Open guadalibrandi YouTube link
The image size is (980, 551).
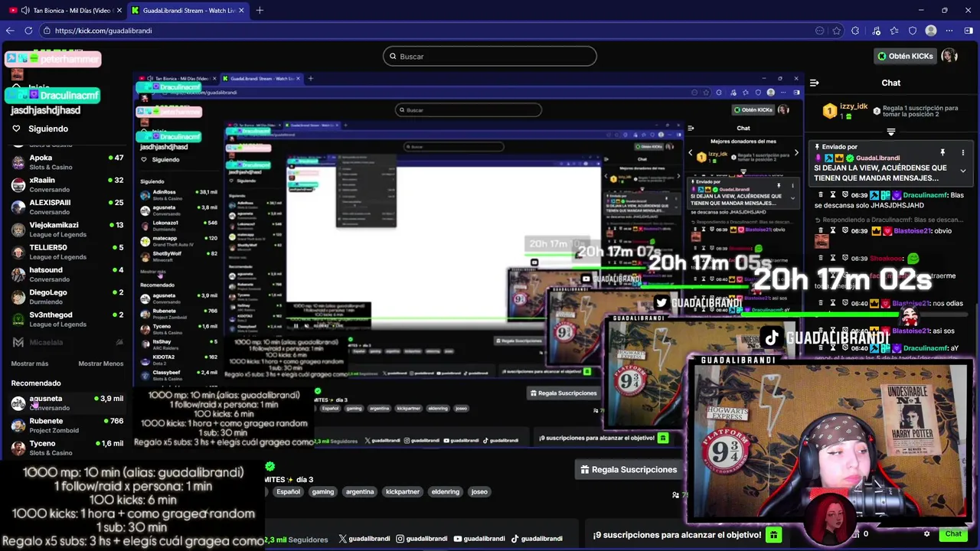coord(479,539)
